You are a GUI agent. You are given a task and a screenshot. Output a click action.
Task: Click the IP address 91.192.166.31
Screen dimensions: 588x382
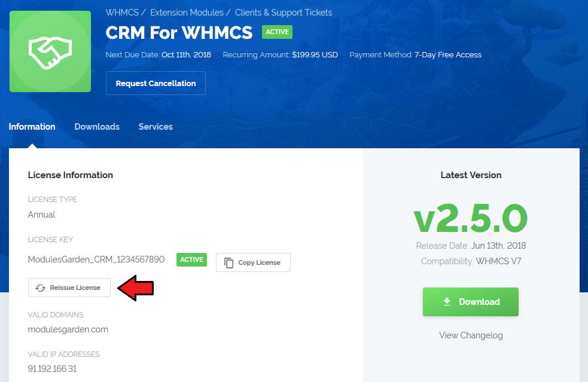click(x=52, y=369)
